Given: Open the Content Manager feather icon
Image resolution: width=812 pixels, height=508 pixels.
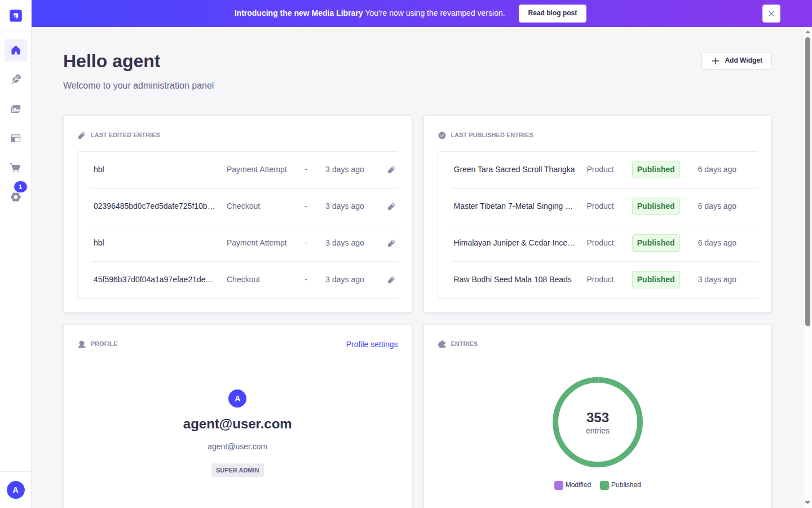Looking at the screenshot, I should (x=16, y=80).
